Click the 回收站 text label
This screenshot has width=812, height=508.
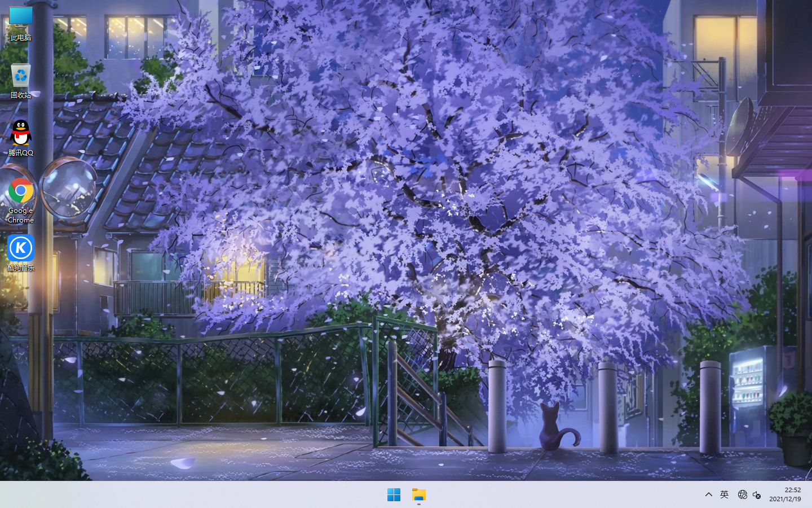(21, 95)
